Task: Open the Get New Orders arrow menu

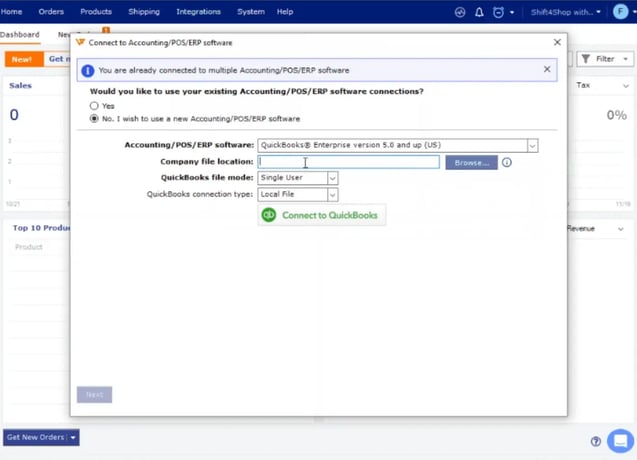Action: pos(73,438)
